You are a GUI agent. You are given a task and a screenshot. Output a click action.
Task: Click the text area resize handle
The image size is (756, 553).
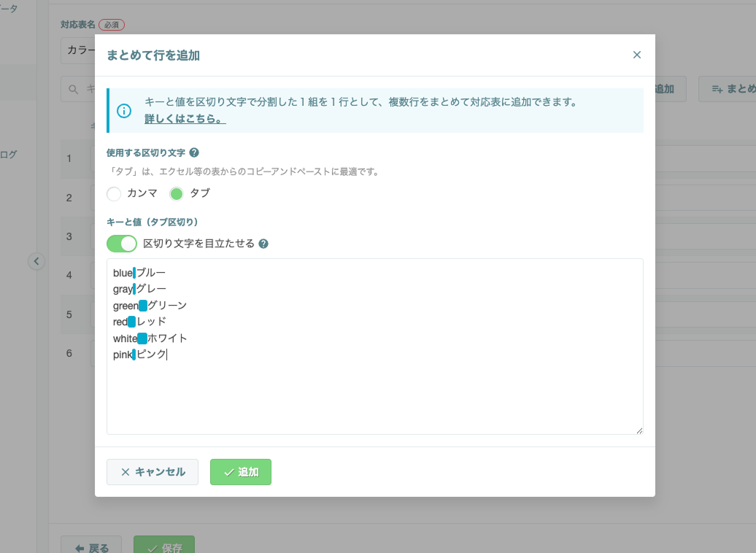639,430
